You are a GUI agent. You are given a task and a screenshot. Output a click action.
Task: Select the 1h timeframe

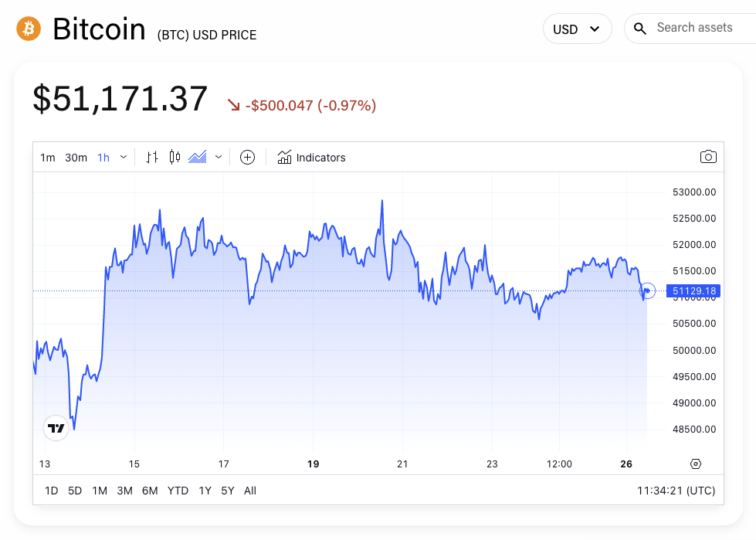103,157
